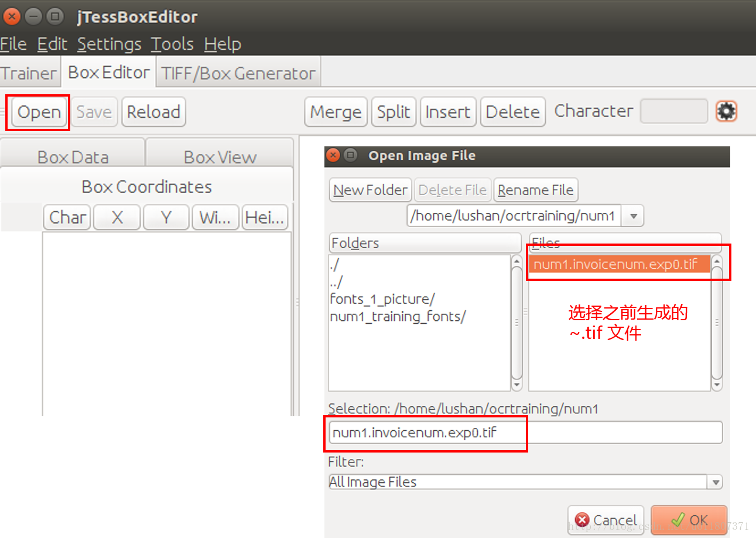This screenshot has width=756, height=538.
Task: Close the Open Image File dialog
Action: [333, 156]
